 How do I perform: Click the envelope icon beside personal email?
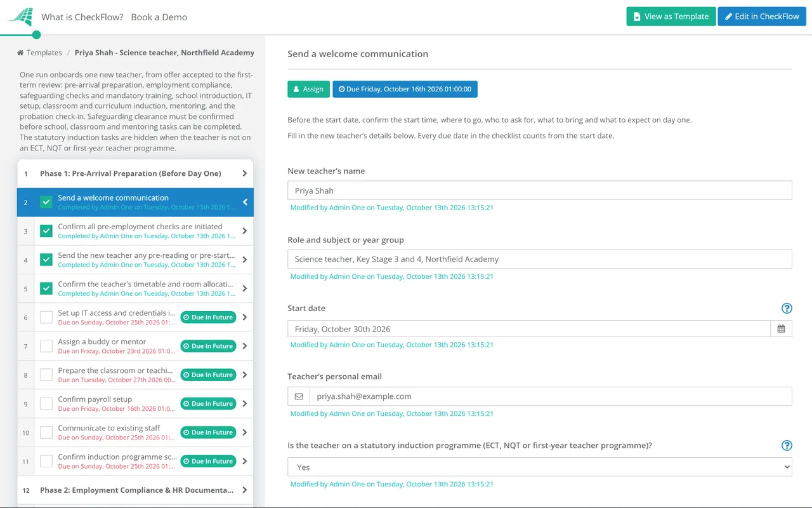pos(299,396)
